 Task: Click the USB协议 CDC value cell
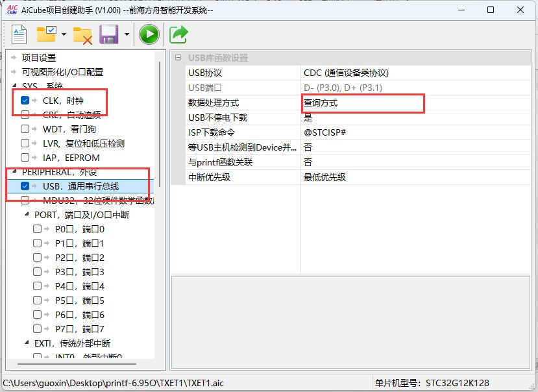click(x=415, y=73)
